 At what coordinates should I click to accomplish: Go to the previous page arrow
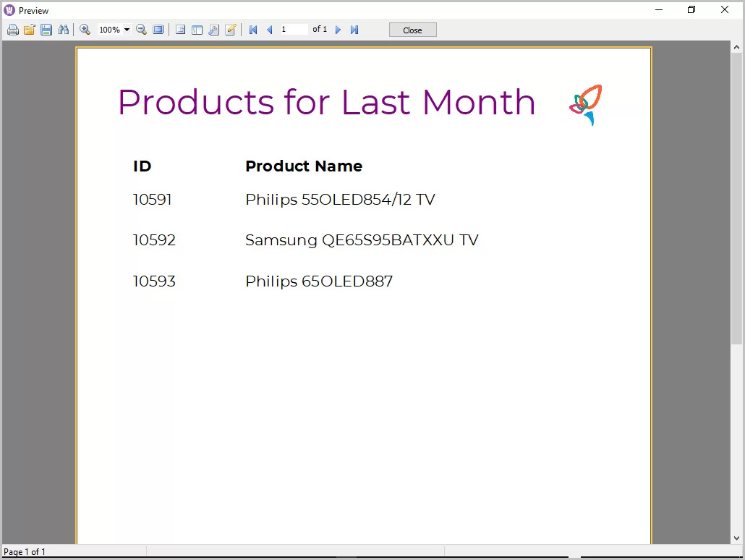[270, 30]
